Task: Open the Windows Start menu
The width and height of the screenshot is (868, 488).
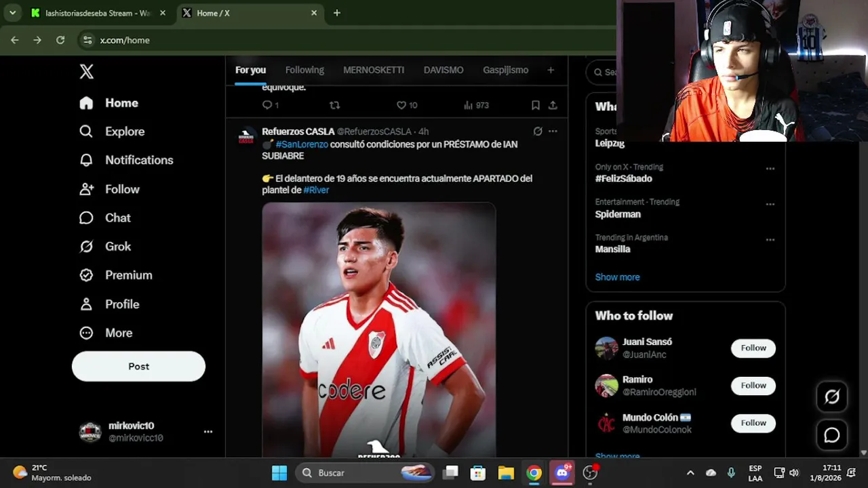Action: click(x=279, y=473)
